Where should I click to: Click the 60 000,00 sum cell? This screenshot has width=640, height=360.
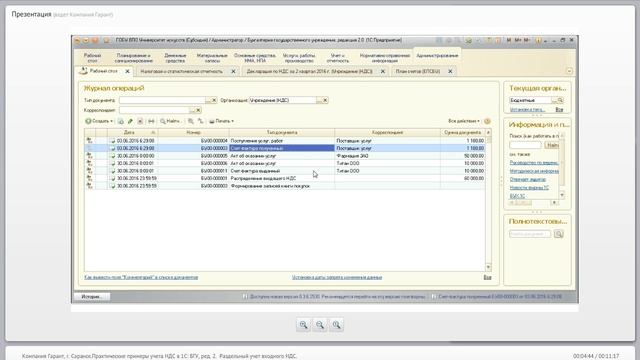click(x=463, y=178)
